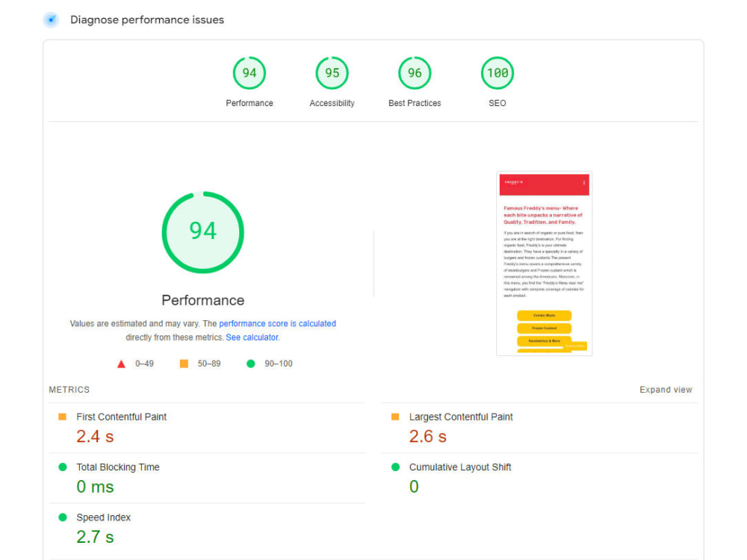This screenshot has width=747, height=560.
Task: Select the Performance label under top gauge
Action: [249, 103]
